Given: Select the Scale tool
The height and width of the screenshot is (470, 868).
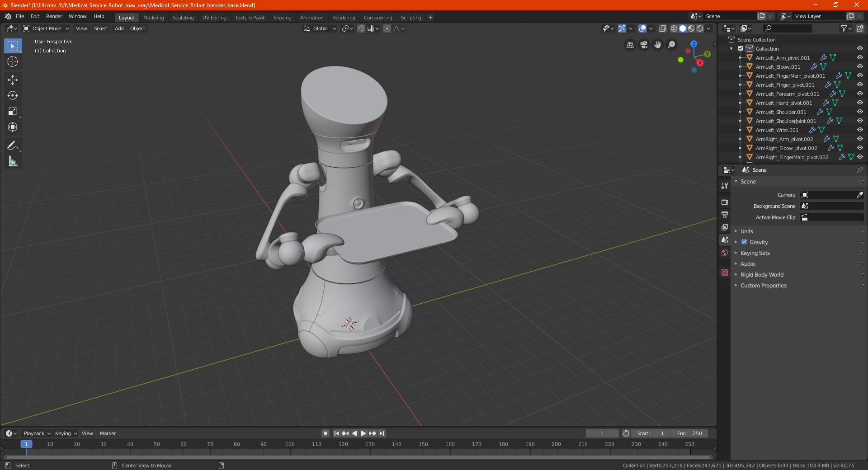Looking at the screenshot, I should click(13, 111).
